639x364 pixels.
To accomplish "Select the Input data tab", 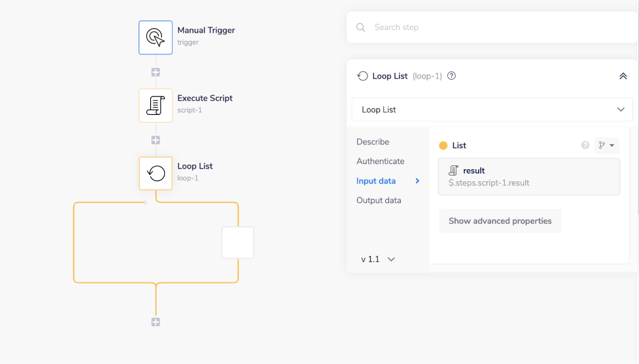I will tap(376, 181).
